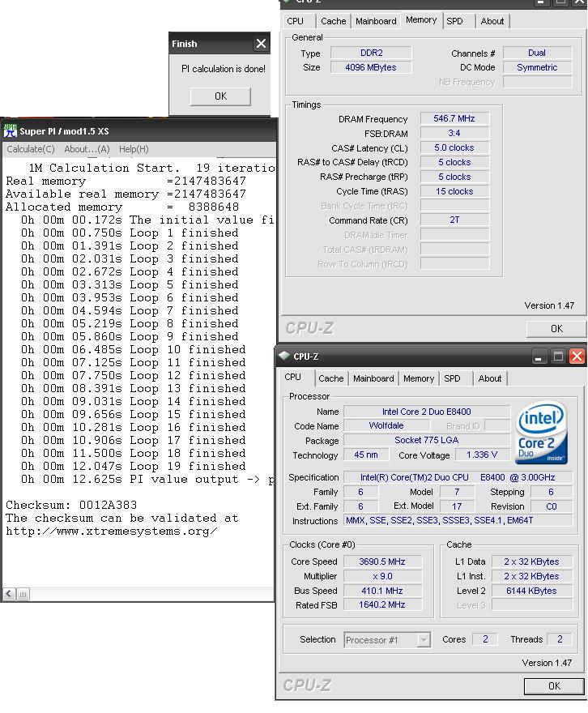Click the Command Rate 2T field
This screenshot has height=713, width=588.
tap(454, 220)
